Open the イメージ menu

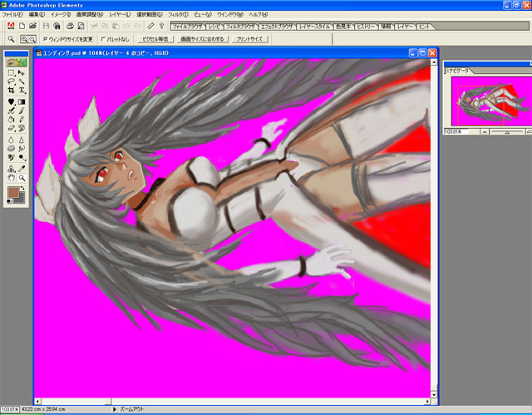[x=61, y=15]
